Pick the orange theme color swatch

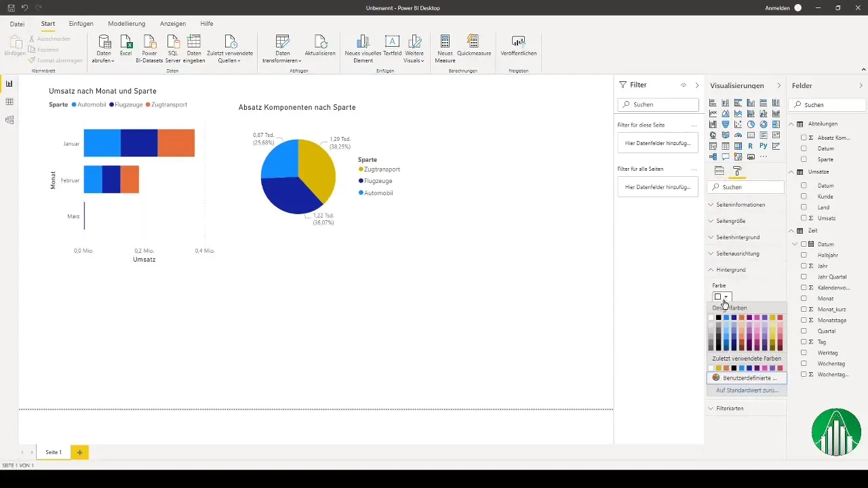pyautogui.click(x=743, y=317)
